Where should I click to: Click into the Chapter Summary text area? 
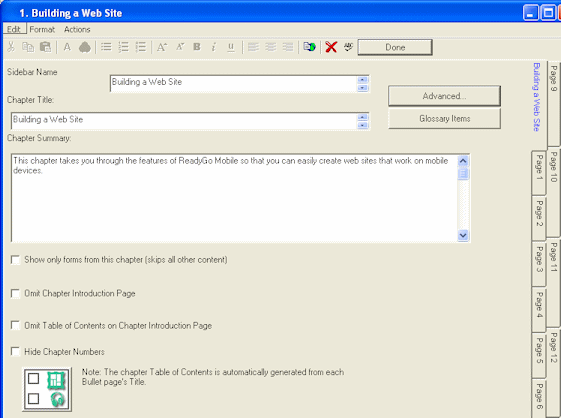tap(234, 199)
